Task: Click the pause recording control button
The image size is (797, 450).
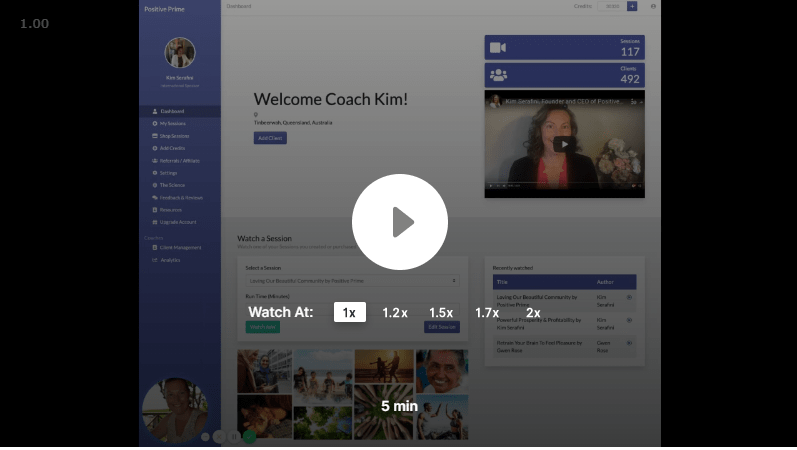Action: [x=234, y=436]
